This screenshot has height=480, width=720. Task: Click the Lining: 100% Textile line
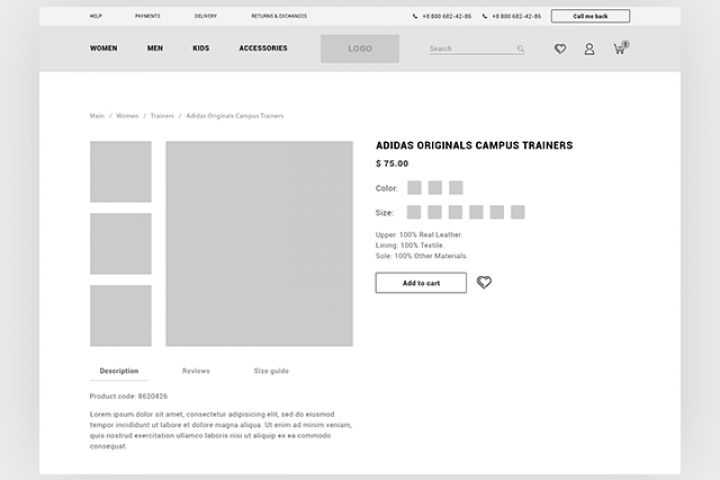click(410, 245)
